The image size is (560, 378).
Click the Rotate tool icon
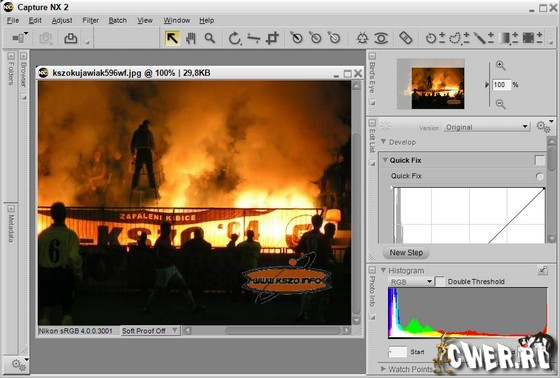coord(234,38)
